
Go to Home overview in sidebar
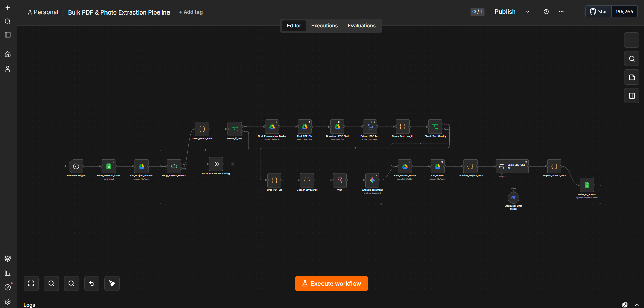[8, 54]
